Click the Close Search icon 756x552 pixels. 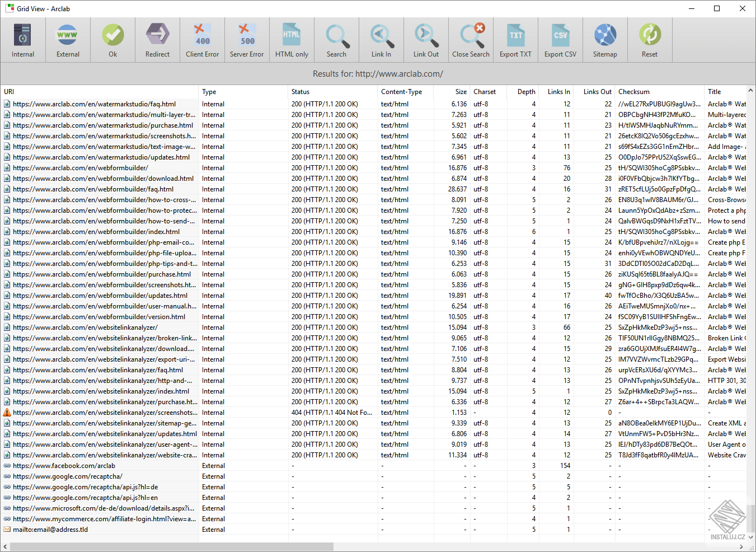tap(471, 34)
